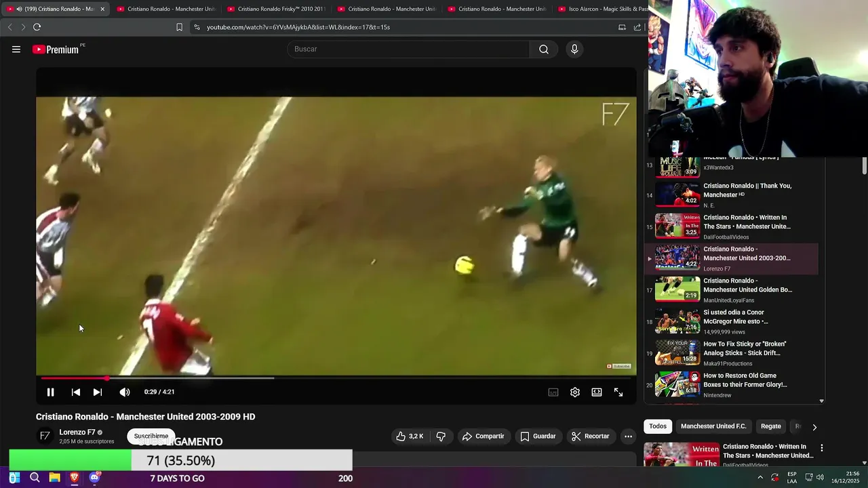This screenshot has width=868, height=488.
Task: Bookmark this page in browser
Action: click(x=179, y=27)
